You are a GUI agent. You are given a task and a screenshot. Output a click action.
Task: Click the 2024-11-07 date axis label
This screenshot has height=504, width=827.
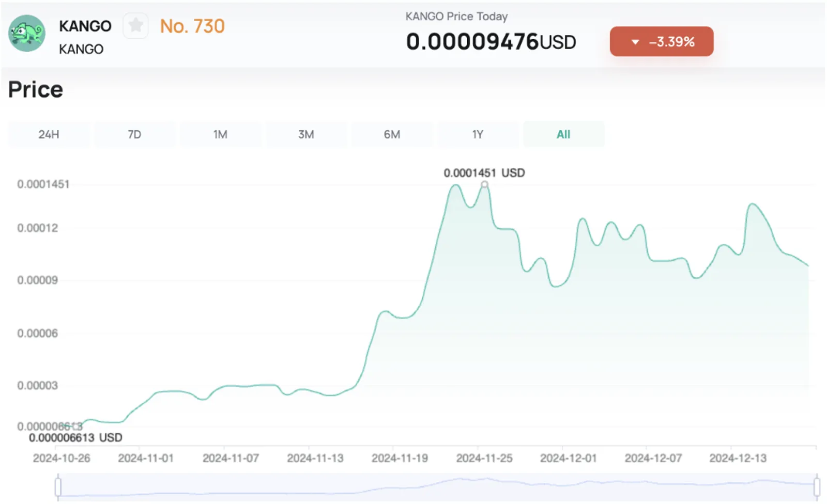(231, 458)
